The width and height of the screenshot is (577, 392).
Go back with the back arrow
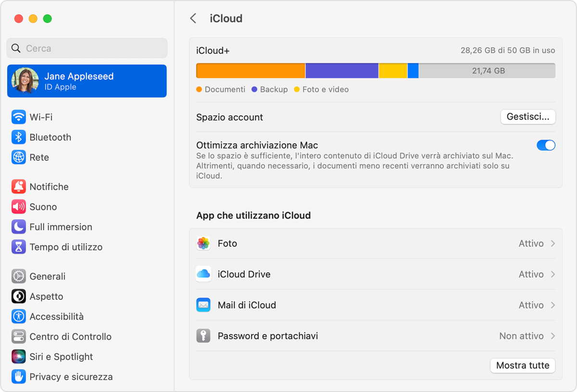[193, 19]
